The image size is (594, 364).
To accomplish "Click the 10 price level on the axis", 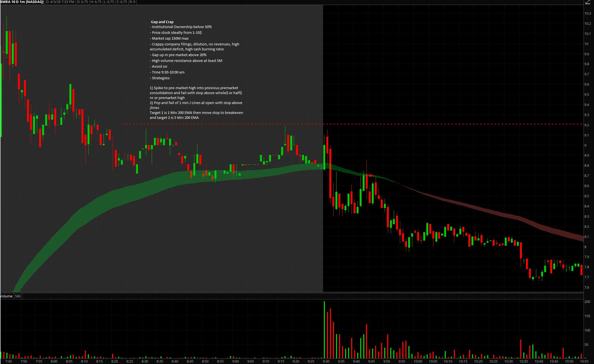I will (587, 44).
